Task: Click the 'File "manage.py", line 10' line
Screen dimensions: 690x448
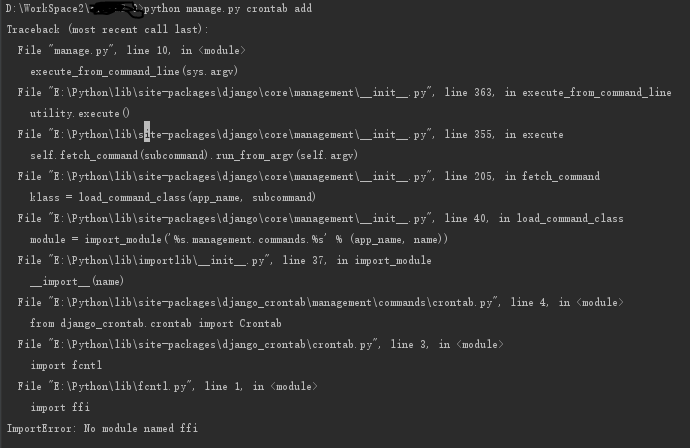Action: (x=132, y=51)
